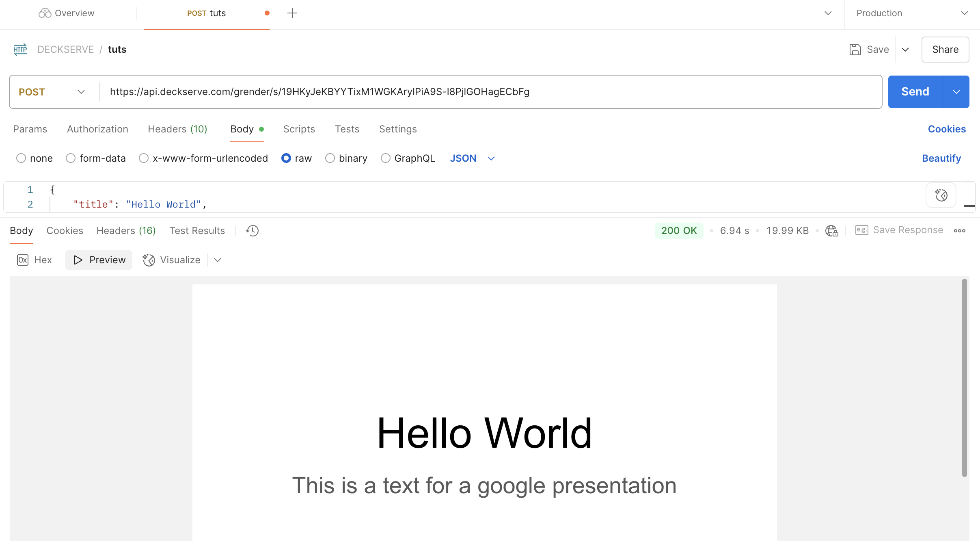The height and width of the screenshot is (546, 980).
Task: Expand the Save options arrow
Action: pyautogui.click(x=905, y=50)
